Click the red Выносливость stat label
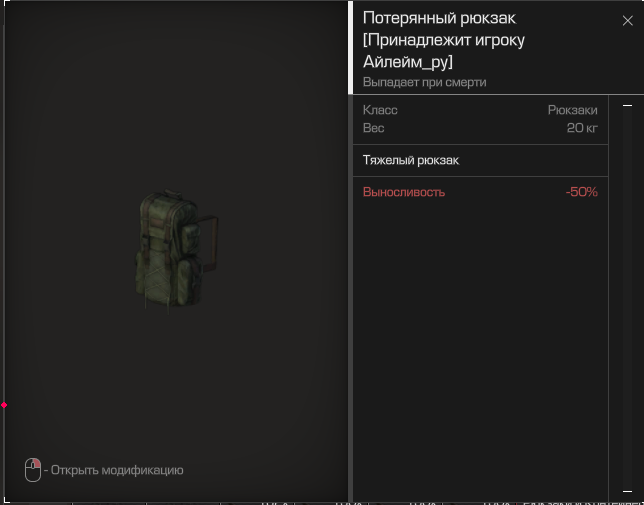Screen dimensions: 644x505 [404, 192]
